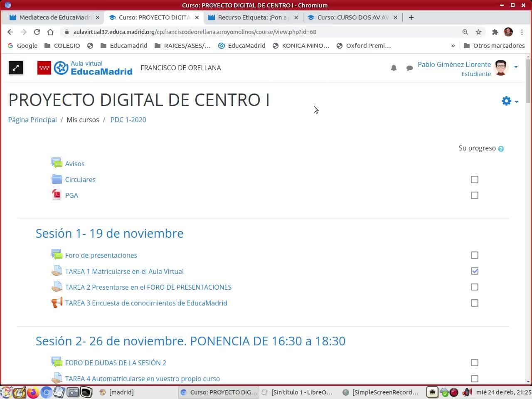The image size is (532, 399).
Task: Click the browser back arrow
Action: click(10, 32)
